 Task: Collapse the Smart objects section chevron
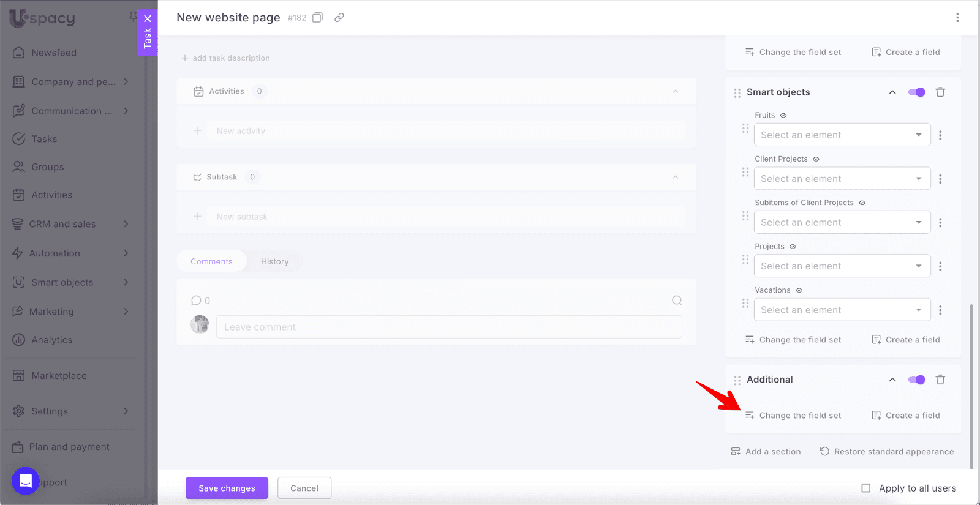coord(892,92)
